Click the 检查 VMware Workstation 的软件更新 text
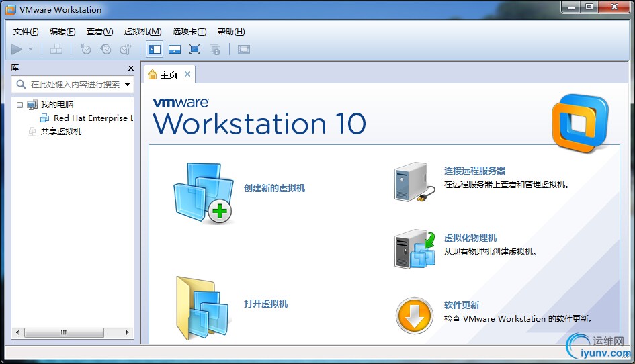635x364 pixels. [518, 319]
